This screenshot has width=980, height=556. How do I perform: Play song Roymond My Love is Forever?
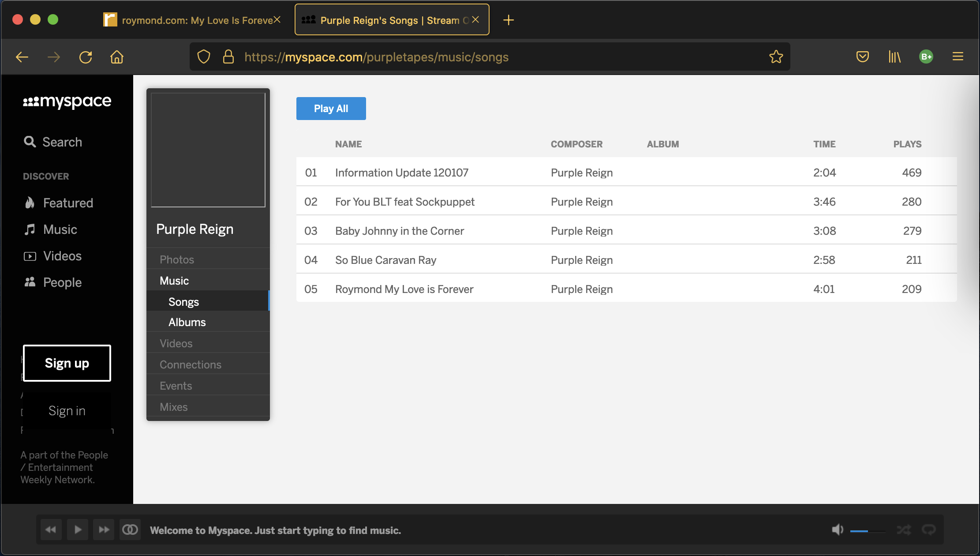[404, 289]
